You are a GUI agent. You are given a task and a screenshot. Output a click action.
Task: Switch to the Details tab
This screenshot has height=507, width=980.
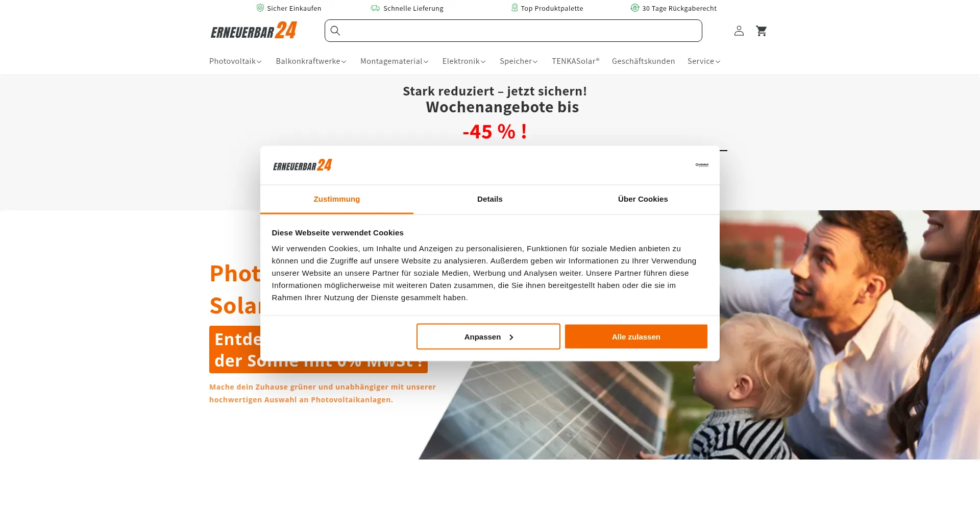490,199
